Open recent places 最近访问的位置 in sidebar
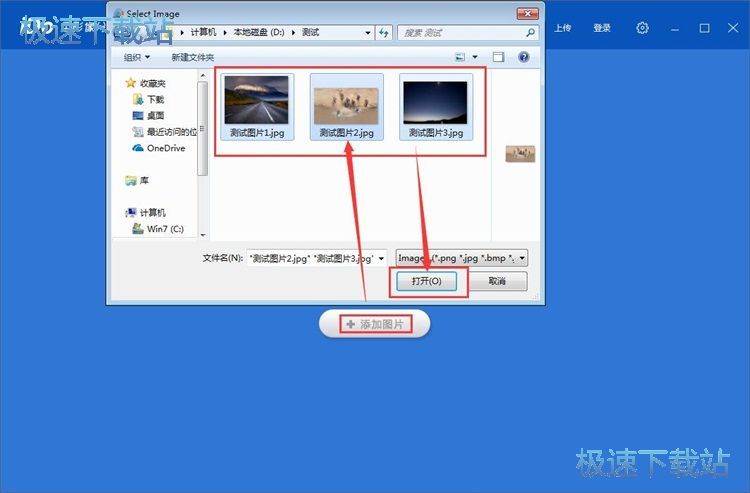The width and height of the screenshot is (750, 493). [x=165, y=132]
